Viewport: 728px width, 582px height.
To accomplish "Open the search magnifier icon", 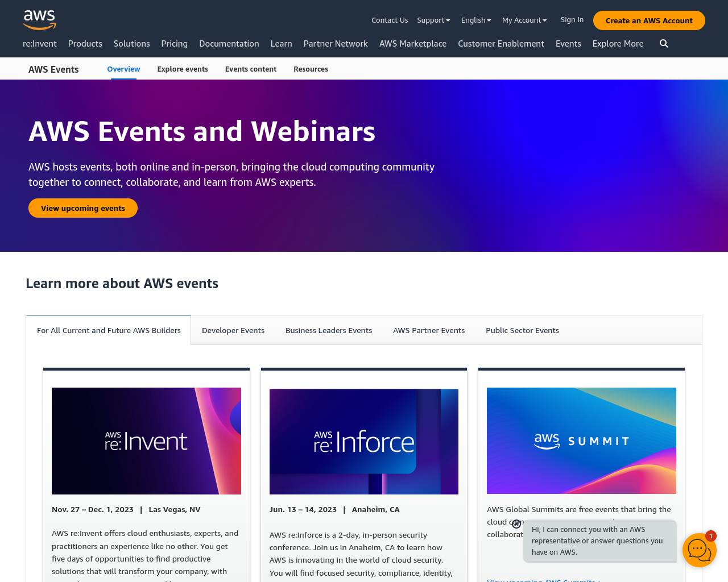I will pyautogui.click(x=664, y=44).
